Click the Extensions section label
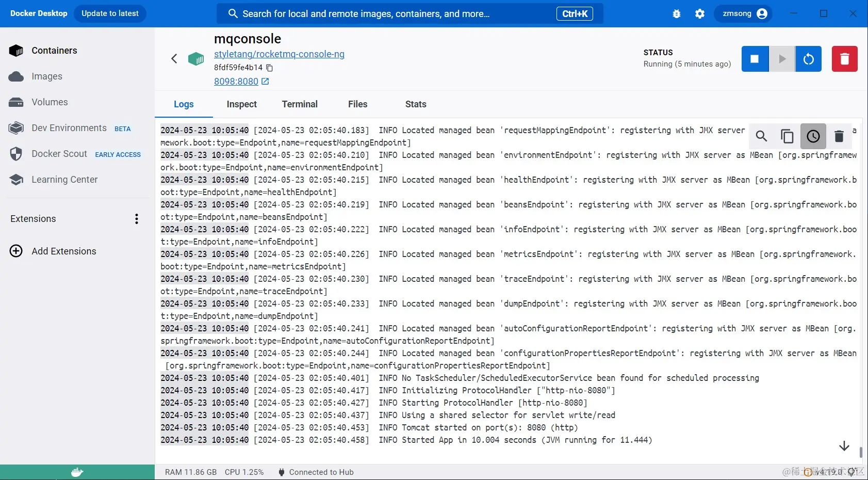Viewport: 868px width, 480px height. pos(33,219)
